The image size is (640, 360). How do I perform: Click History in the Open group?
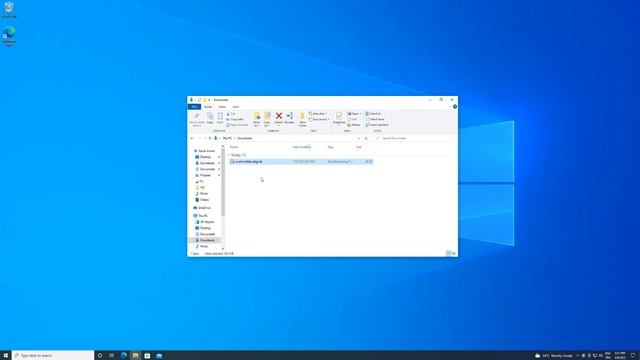click(x=354, y=125)
